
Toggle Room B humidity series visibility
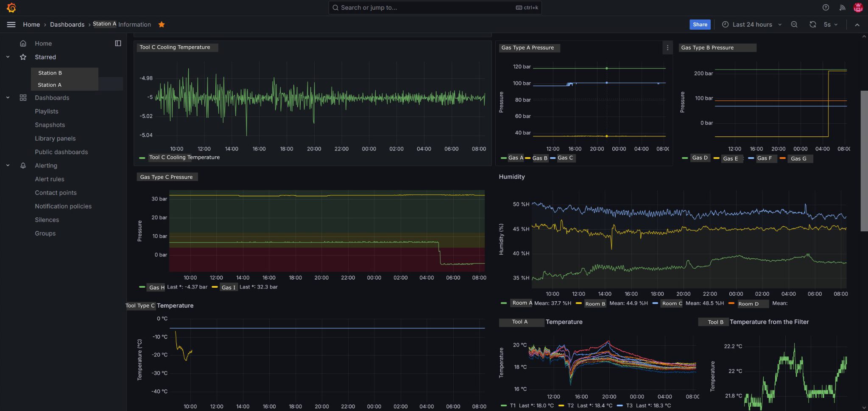pyautogui.click(x=595, y=303)
